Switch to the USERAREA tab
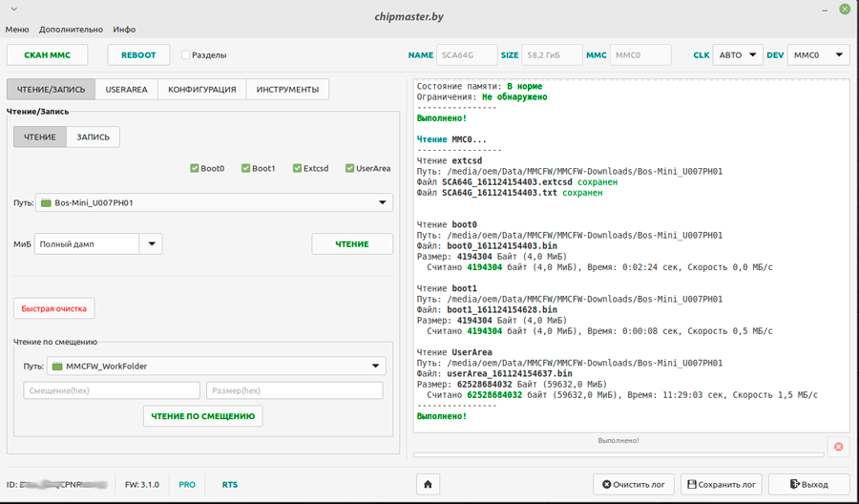Image resolution: width=859 pixels, height=504 pixels. click(x=127, y=90)
